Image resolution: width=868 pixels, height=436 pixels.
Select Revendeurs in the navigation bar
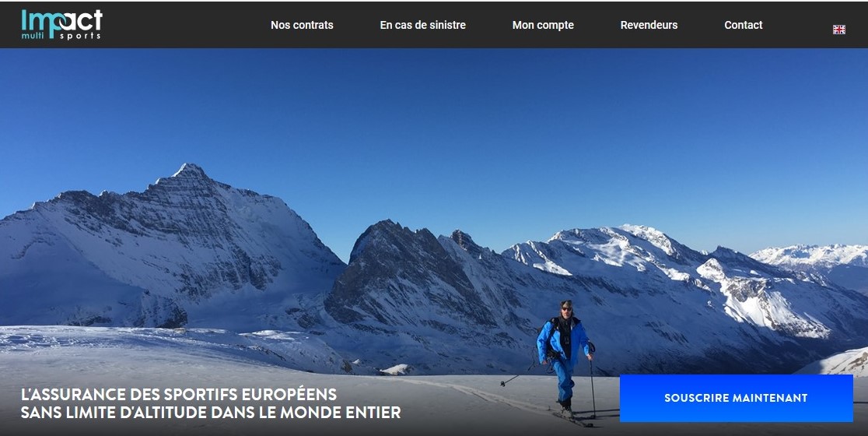[x=649, y=25]
